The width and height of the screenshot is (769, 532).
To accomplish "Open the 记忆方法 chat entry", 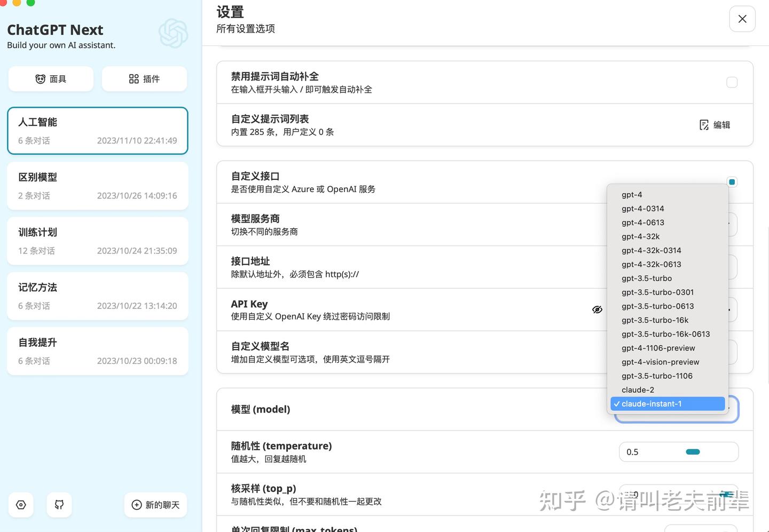I will pos(98,296).
